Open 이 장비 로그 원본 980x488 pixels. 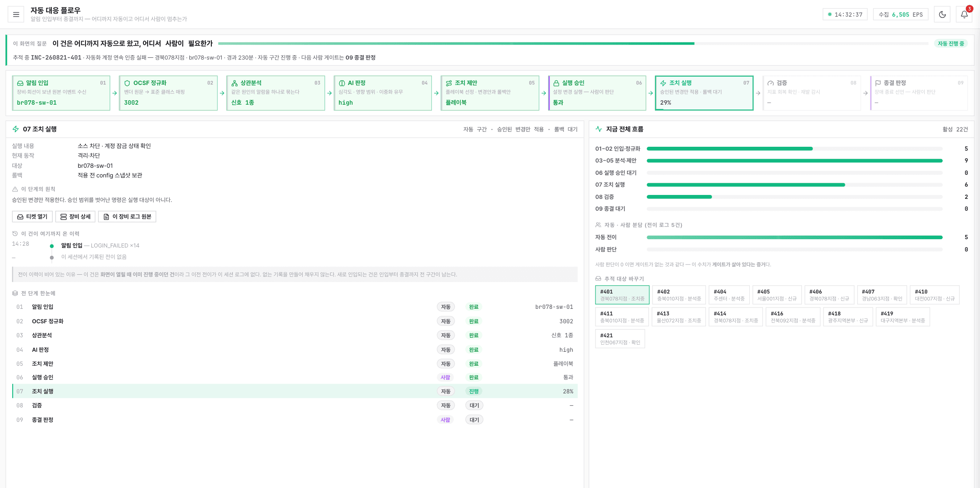tap(127, 216)
